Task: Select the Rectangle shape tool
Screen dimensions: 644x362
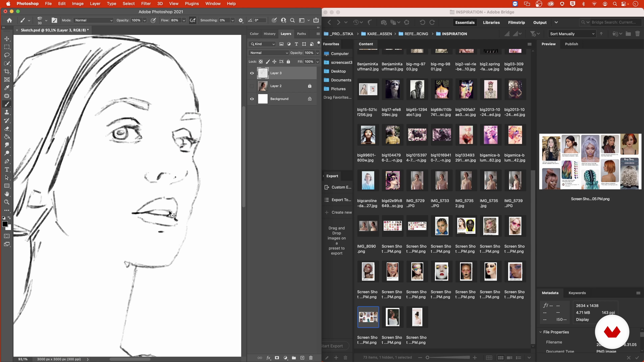Action: 7,186
